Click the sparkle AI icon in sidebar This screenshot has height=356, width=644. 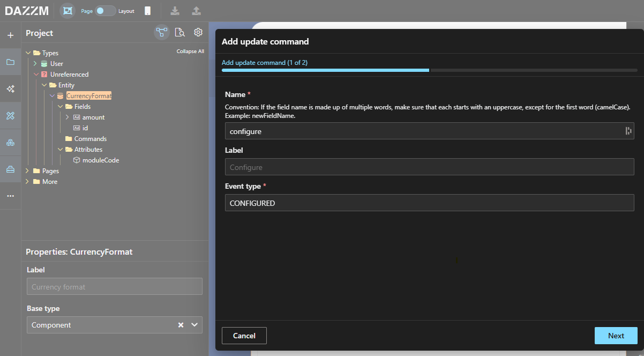[10, 89]
